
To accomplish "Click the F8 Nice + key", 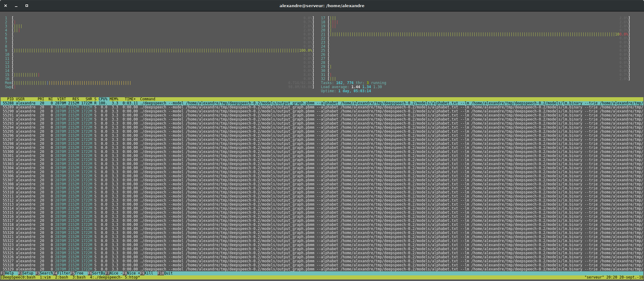I will click(x=131, y=273).
